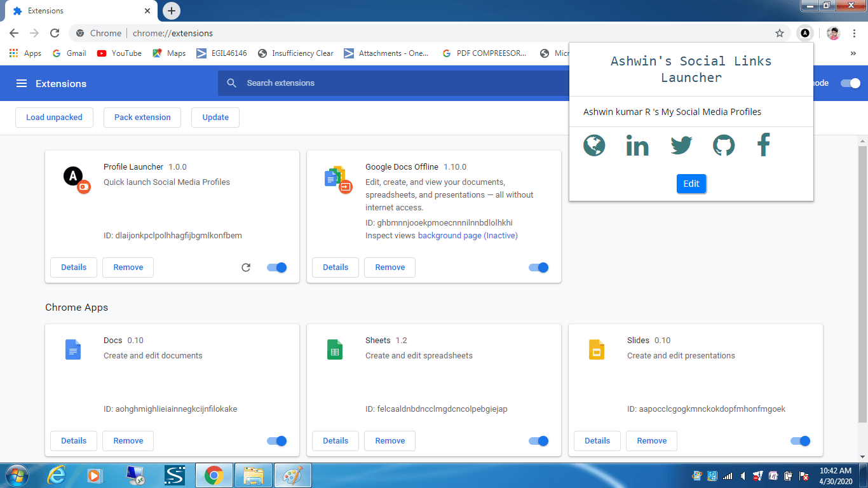Switch to Paint on the taskbar

click(293, 475)
